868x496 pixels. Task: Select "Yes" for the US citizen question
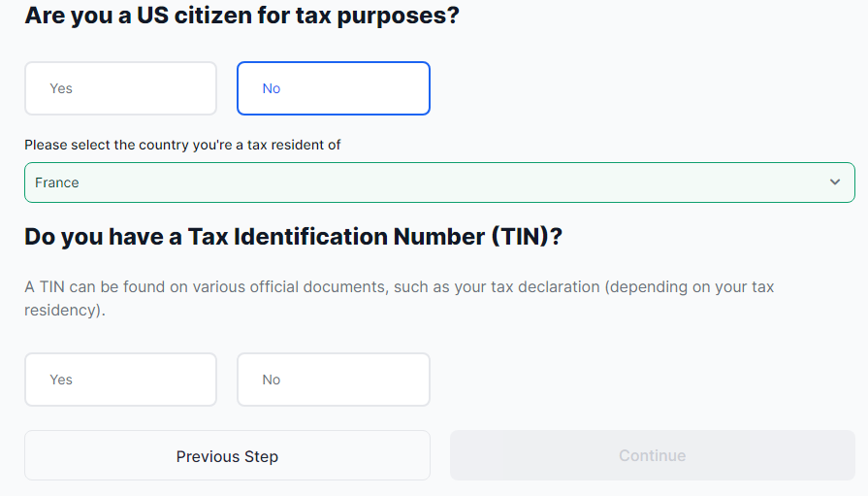[120, 88]
